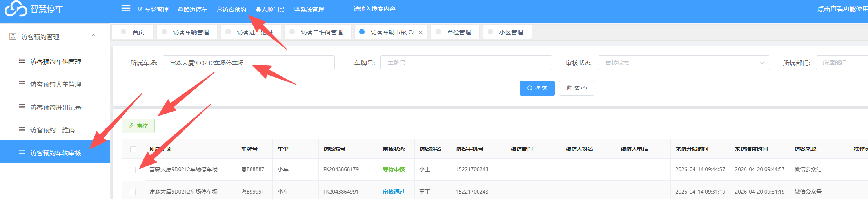Viewport: 868px width, 199px height.
Task: Click list icon beside 访客预约车辆管理
Action: (22, 61)
